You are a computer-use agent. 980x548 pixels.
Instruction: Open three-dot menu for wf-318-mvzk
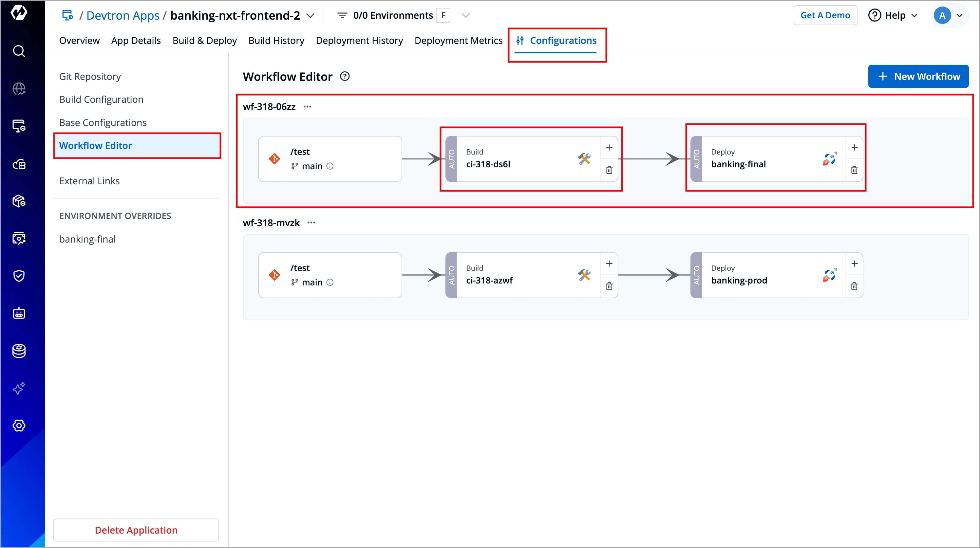[x=311, y=223]
